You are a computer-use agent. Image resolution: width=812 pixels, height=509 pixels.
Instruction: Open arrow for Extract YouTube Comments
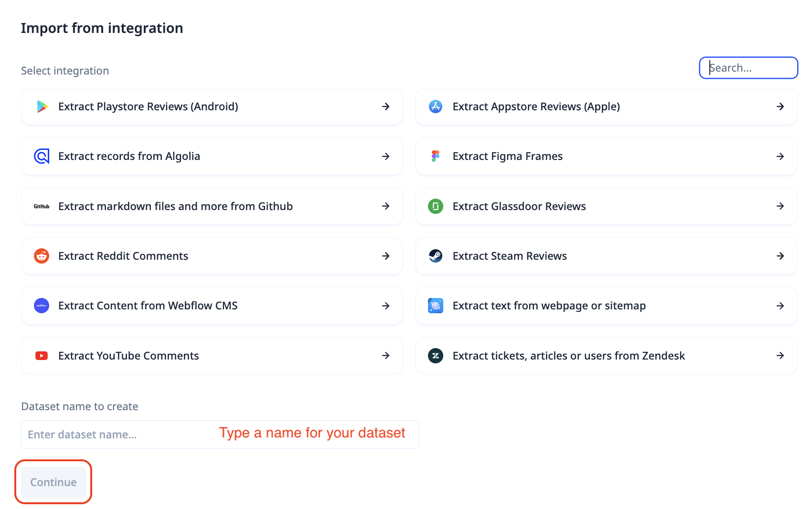click(385, 356)
